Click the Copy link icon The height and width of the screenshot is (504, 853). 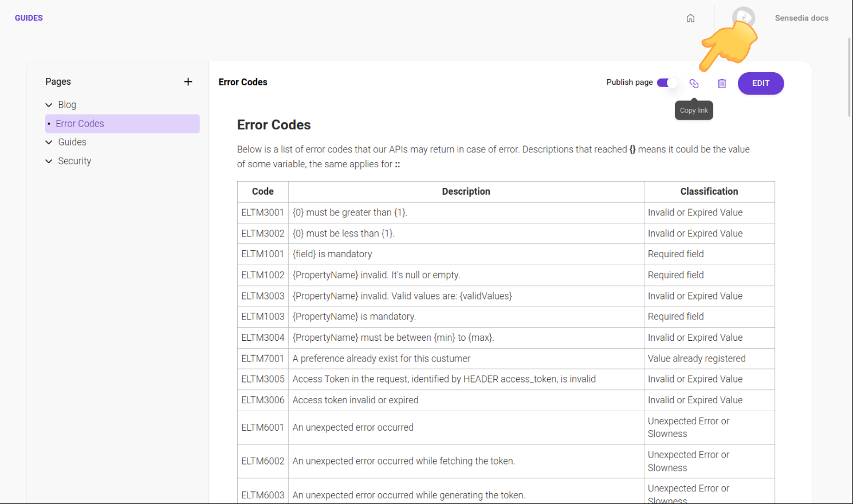pos(694,84)
